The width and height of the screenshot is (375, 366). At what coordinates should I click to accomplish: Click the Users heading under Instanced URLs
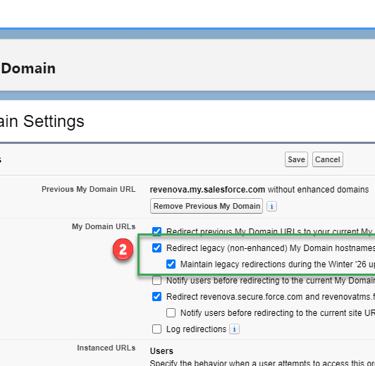[161, 351]
